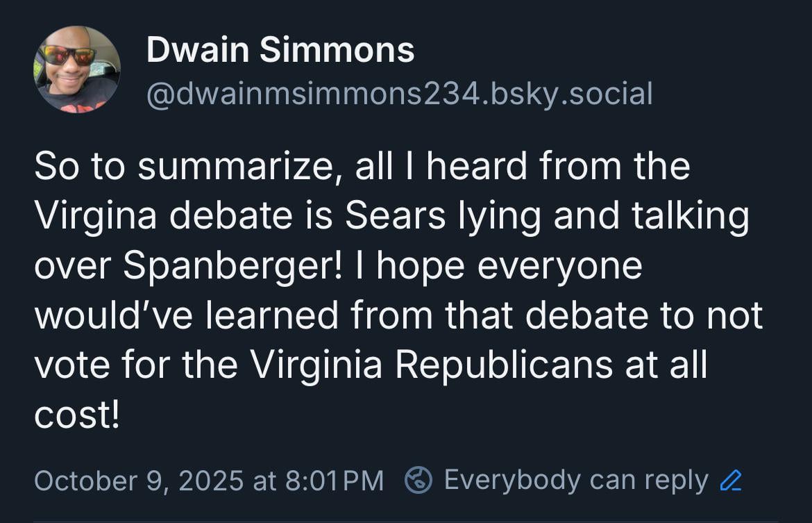Click the word "learned" in the post
Image resolution: width=812 pixels, height=523 pixels.
[274, 316]
